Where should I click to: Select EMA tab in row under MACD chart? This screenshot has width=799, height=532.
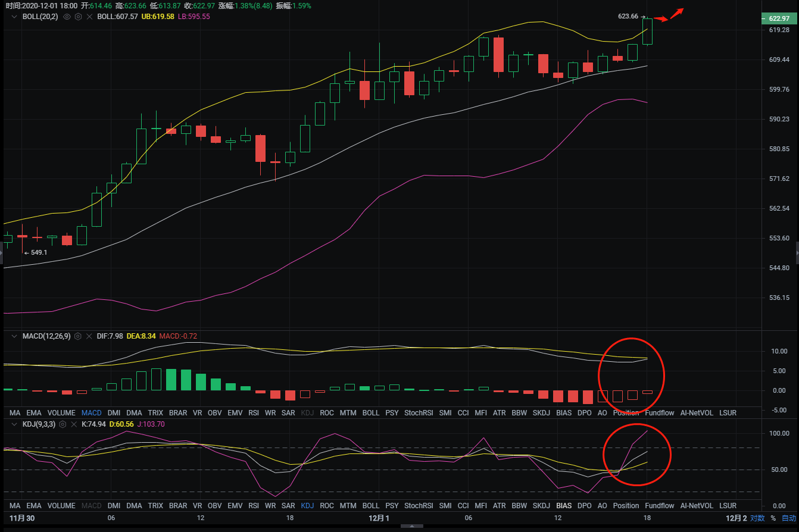pyautogui.click(x=34, y=412)
